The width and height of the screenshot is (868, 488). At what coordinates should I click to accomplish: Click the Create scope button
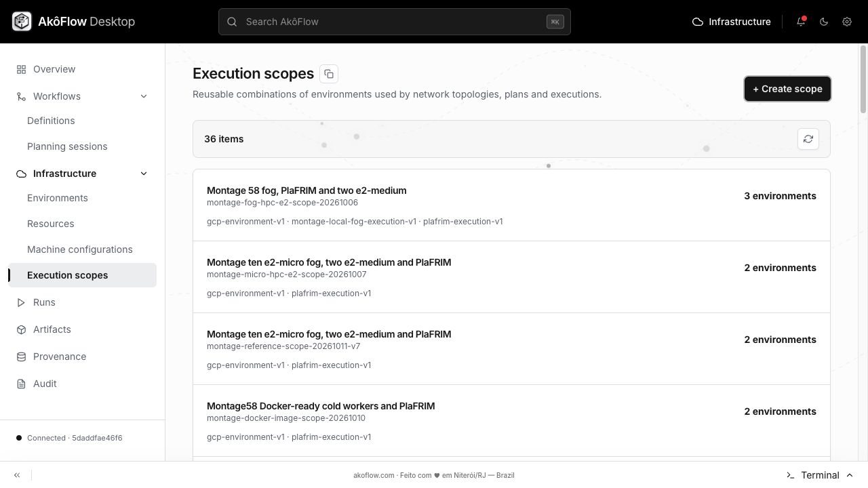click(x=787, y=89)
